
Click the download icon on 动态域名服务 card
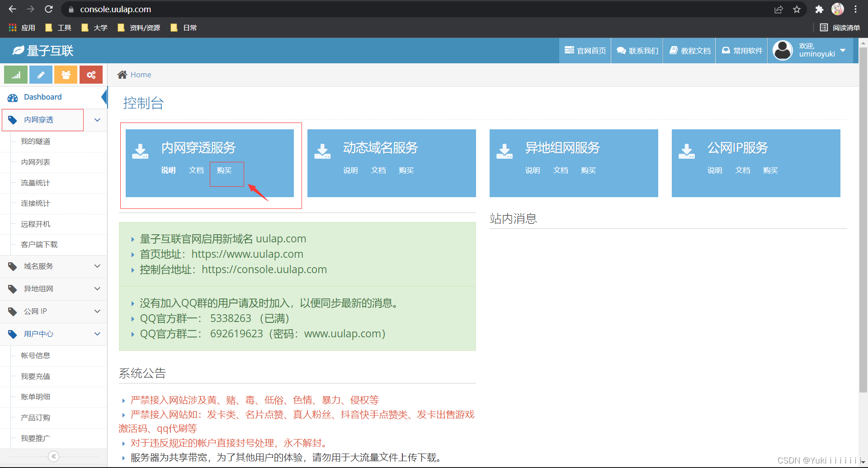pyautogui.click(x=322, y=151)
